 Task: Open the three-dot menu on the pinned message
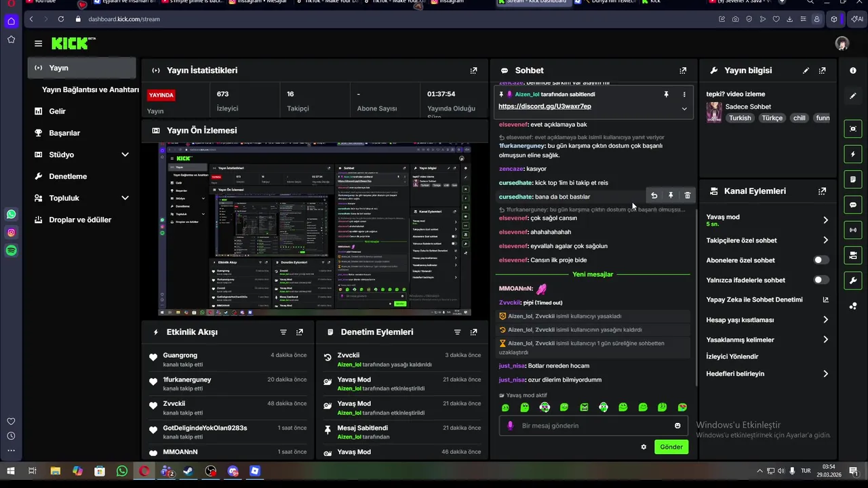tap(684, 94)
